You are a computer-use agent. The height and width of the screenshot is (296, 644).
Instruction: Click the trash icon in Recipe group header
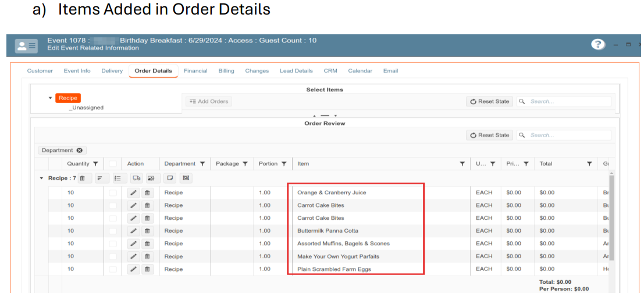pyautogui.click(x=83, y=179)
